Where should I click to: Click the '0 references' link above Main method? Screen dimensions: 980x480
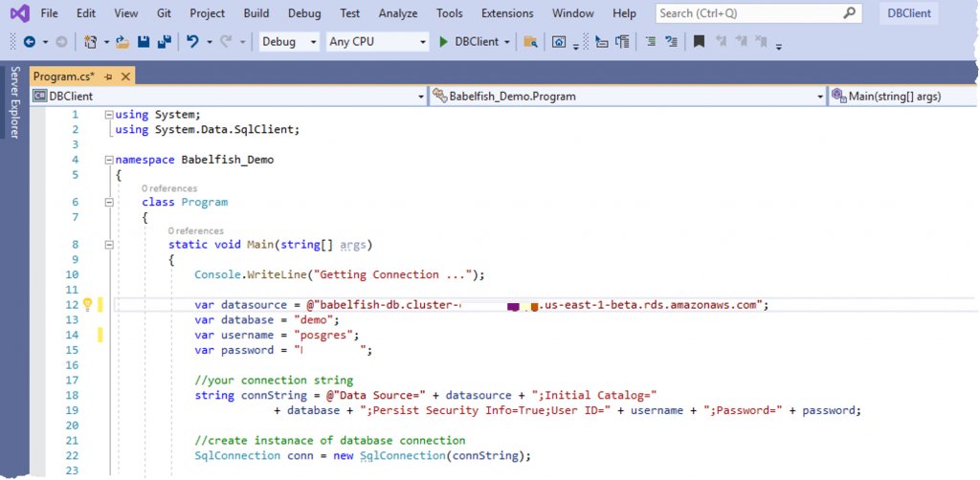point(195,231)
